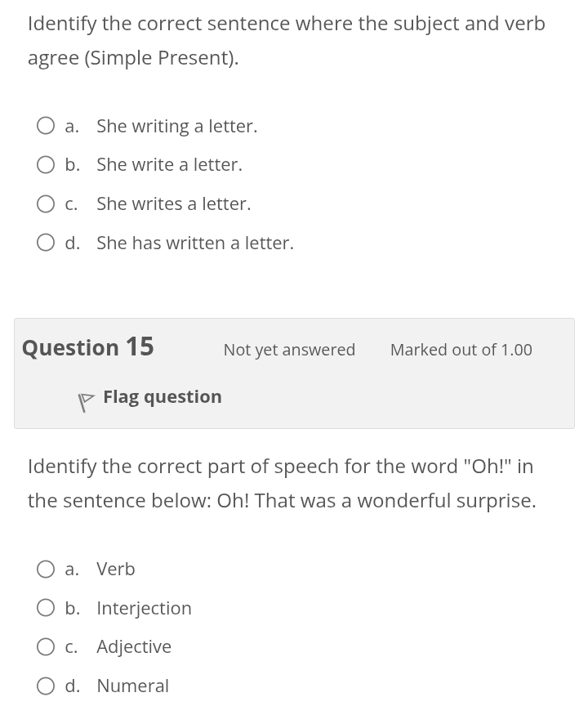Choose answer c, "She writes a letter."
The height and width of the screenshot is (715, 588).
[46, 203]
